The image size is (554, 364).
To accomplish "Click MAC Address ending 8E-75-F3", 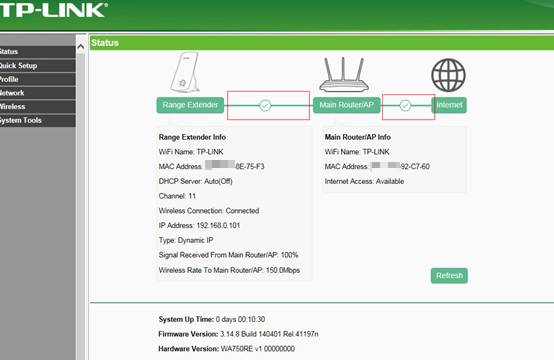I will (x=211, y=166).
